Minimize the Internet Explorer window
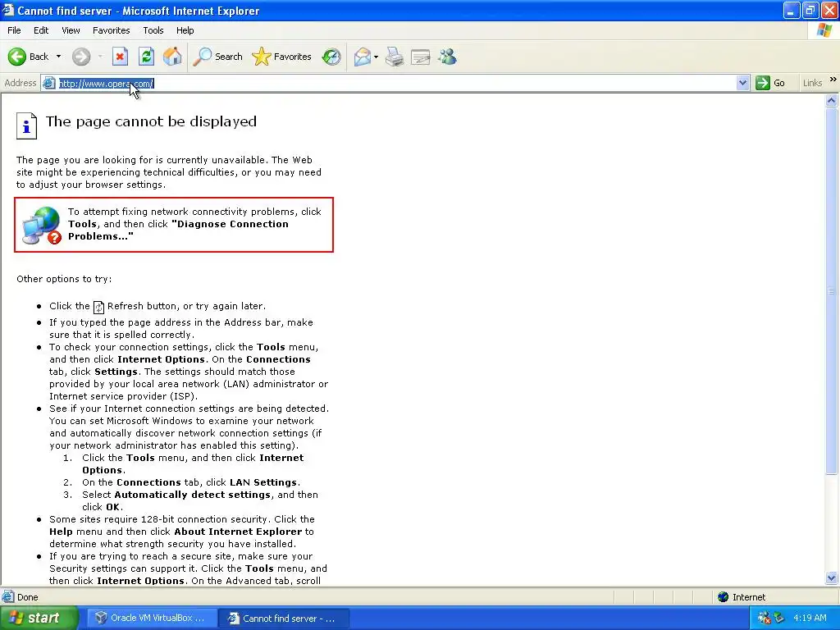840x630 pixels. coord(792,10)
